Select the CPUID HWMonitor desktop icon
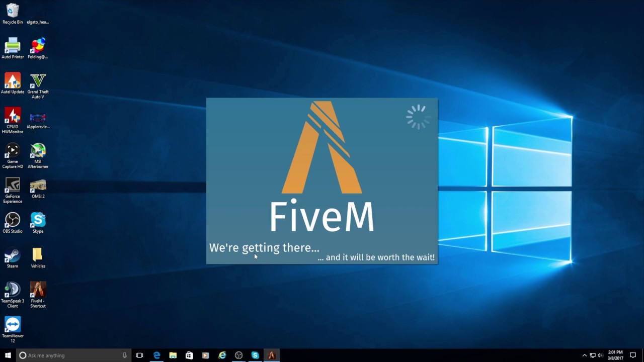644x362 pixels. point(13,121)
